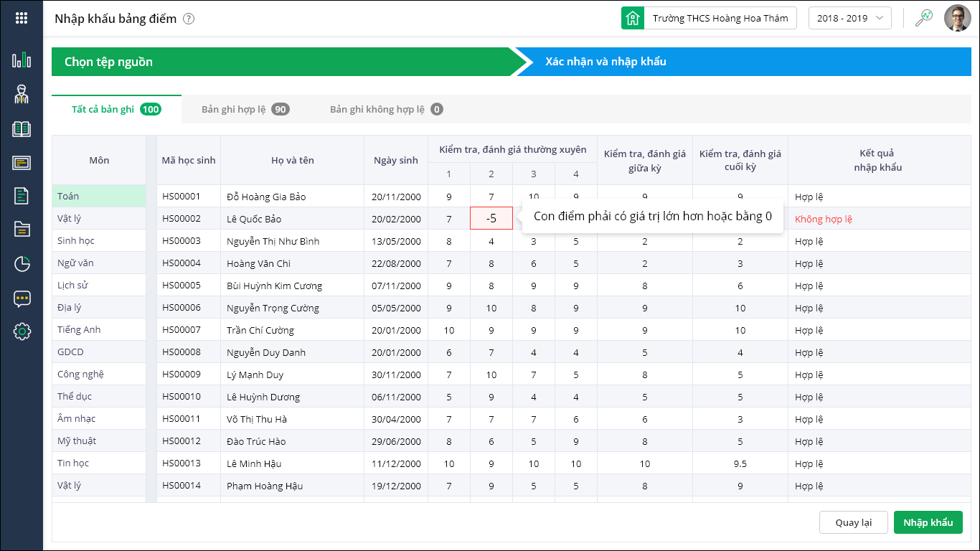The height and width of the screenshot is (551, 980).
Task: Select the Tất cả bản ghi tab
Action: 116,110
